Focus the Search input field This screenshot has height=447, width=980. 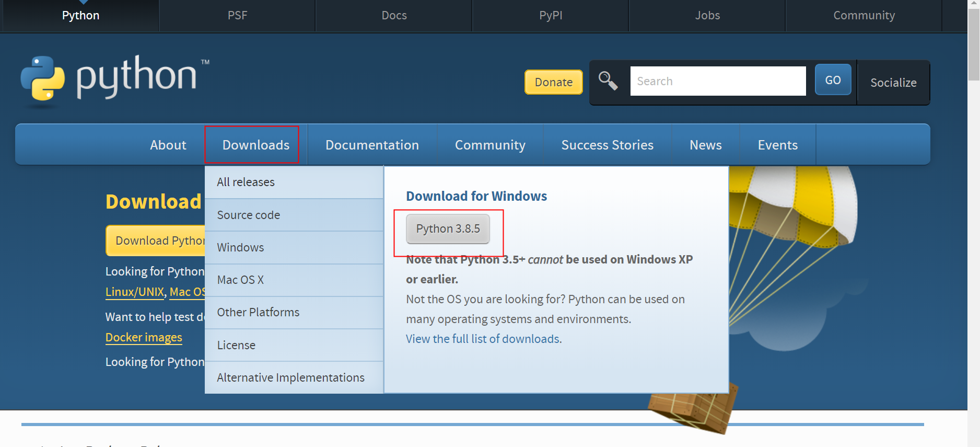tap(718, 81)
